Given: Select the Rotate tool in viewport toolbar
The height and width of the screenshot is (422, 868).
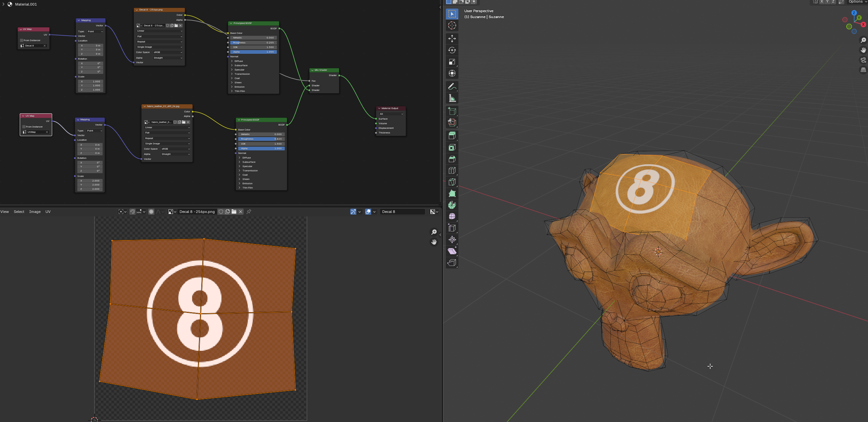Looking at the screenshot, I should (x=452, y=50).
